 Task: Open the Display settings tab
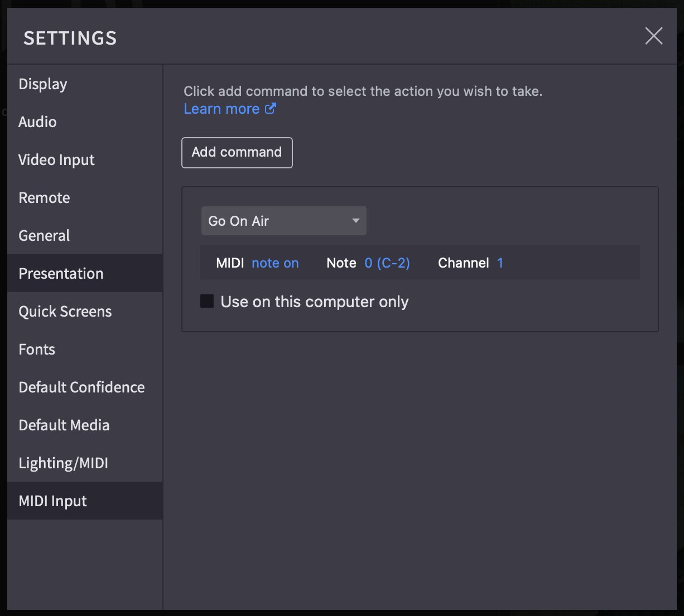coord(85,84)
